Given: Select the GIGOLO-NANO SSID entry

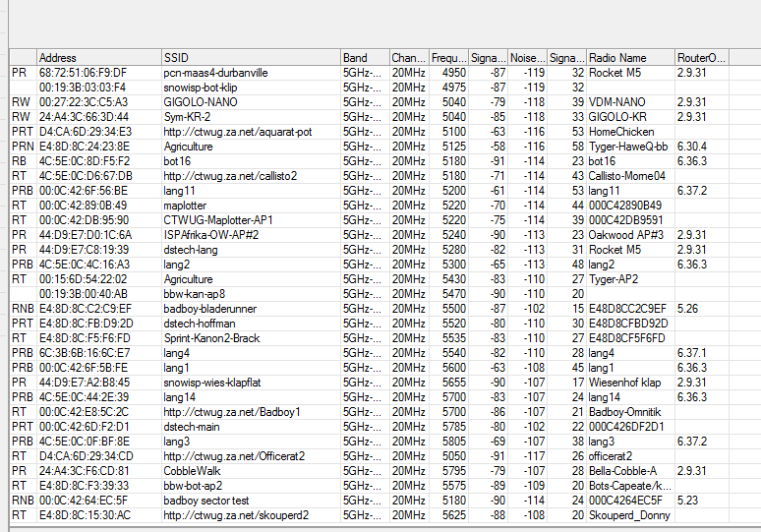Looking at the screenshot, I should (199, 102).
